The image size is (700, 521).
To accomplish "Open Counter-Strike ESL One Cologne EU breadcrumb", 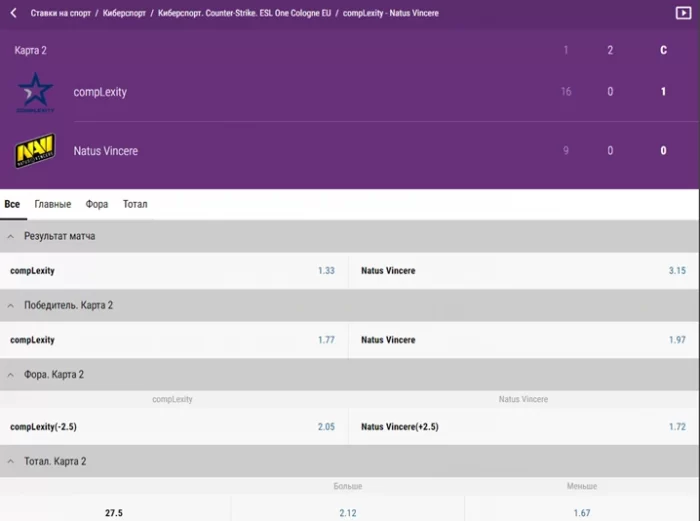I will tap(244, 13).
